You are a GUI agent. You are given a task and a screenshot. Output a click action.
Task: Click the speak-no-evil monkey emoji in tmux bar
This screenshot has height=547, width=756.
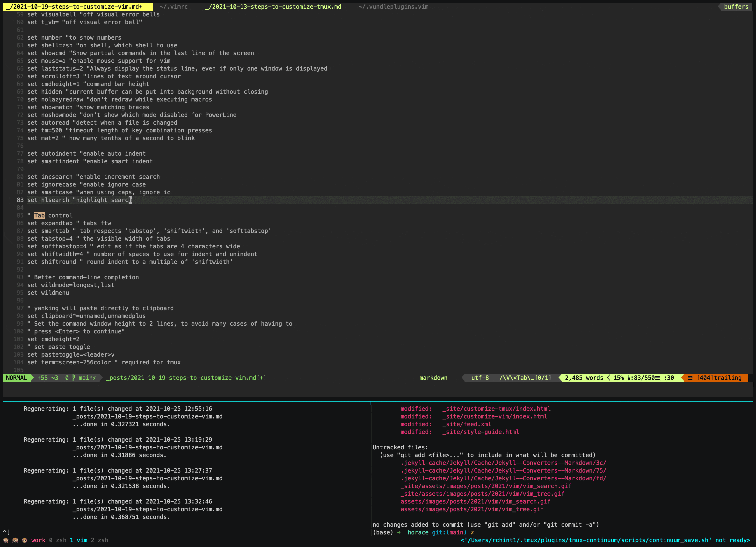(25, 540)
